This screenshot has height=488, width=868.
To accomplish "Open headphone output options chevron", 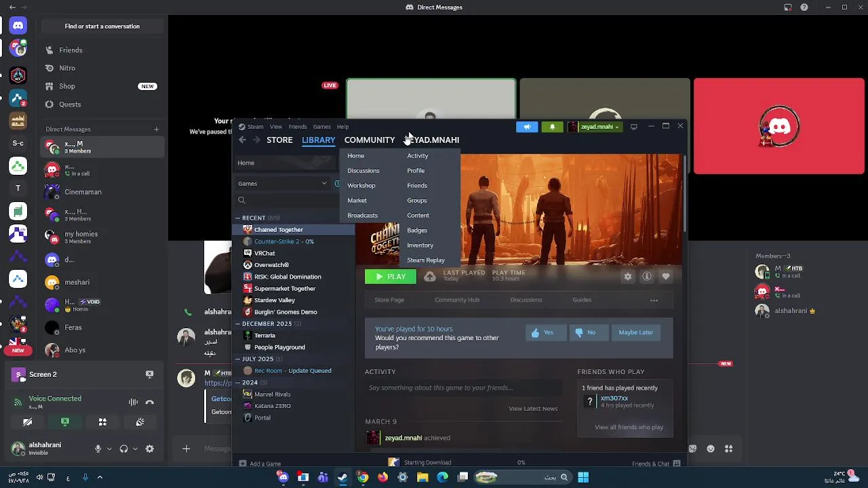I will click(134, 449).
